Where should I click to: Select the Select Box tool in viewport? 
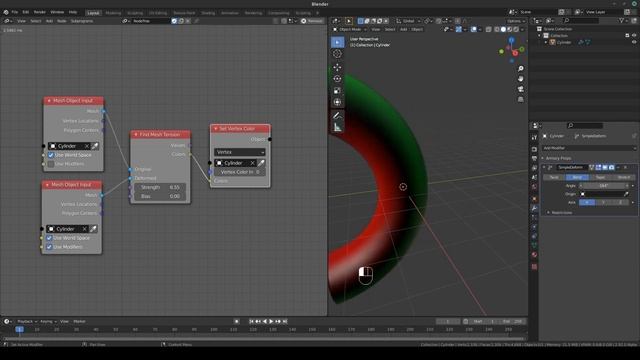(337, 42)
